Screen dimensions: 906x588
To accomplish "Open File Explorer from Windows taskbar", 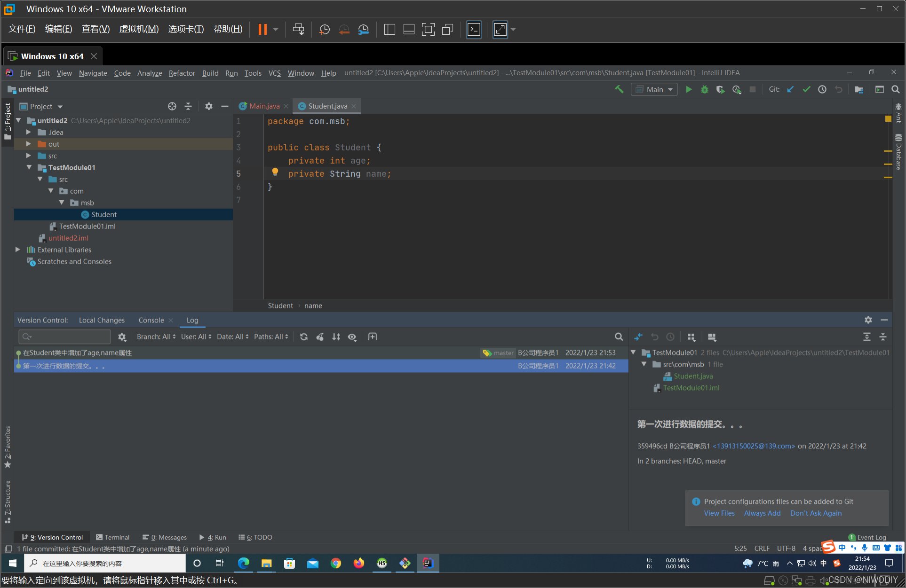I will [266, 563].
